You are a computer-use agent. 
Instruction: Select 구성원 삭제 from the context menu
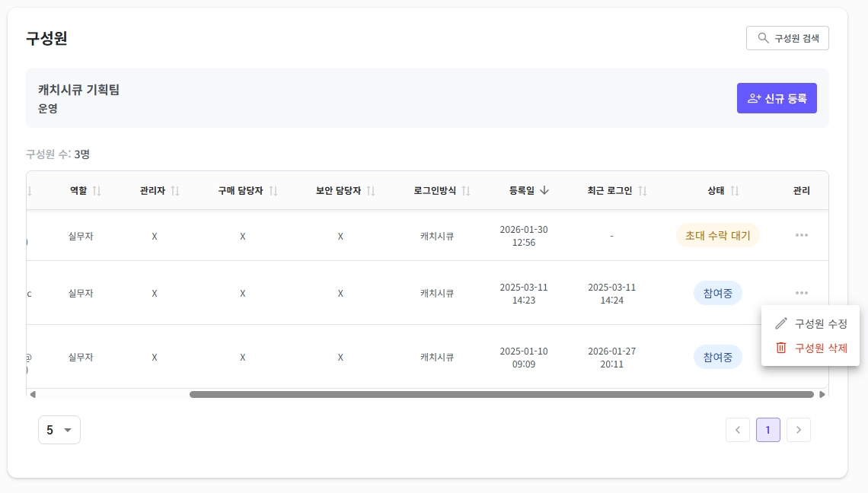811,348
